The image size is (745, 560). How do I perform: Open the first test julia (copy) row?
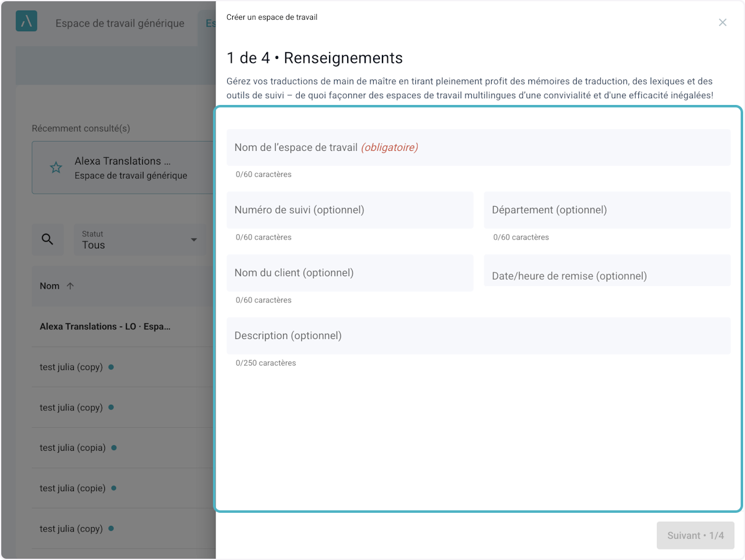click(71, 367)
